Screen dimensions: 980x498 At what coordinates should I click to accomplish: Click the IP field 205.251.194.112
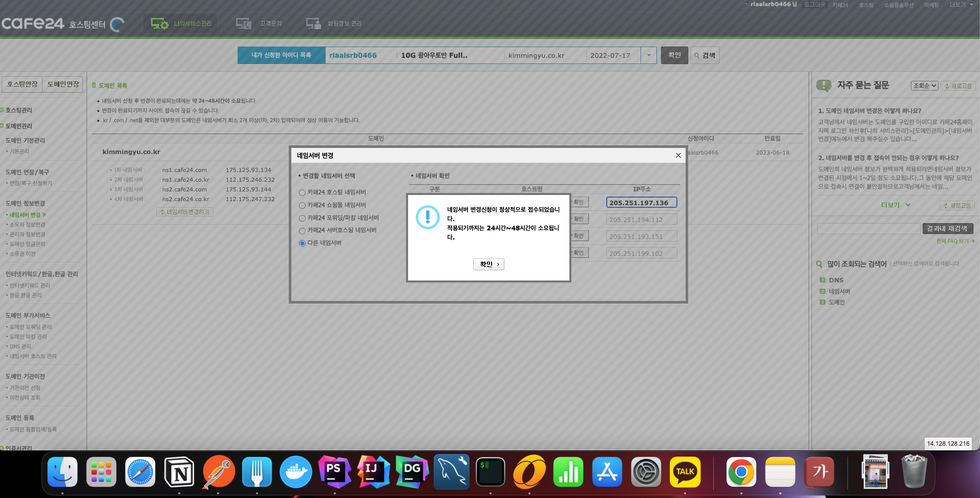pos(642,220)
